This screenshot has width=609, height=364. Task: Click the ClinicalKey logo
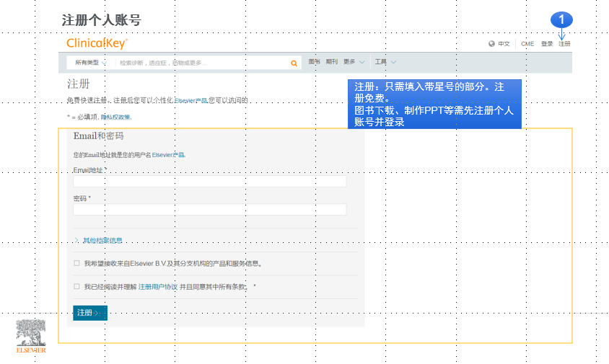97,43
